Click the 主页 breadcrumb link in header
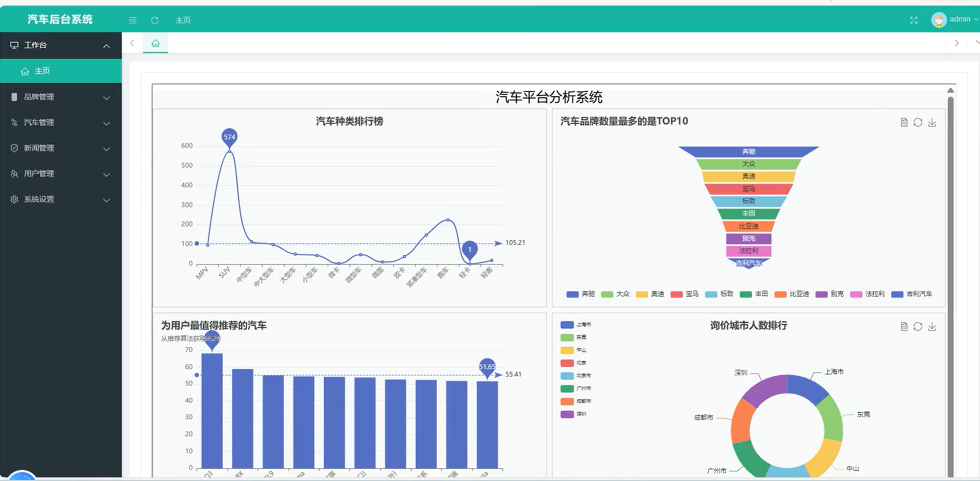This screenshot has width=980, height=481. pyautogui.click(x=182, y=20)
